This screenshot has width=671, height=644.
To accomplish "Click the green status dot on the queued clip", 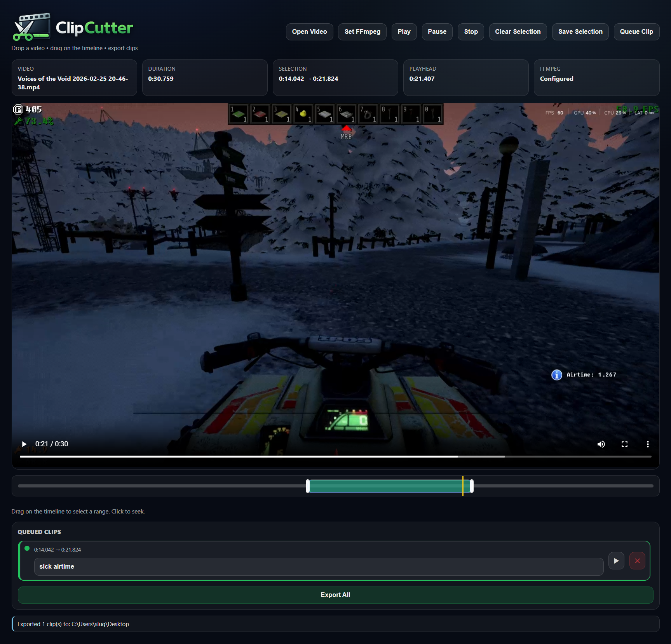I will coord(27,548).
